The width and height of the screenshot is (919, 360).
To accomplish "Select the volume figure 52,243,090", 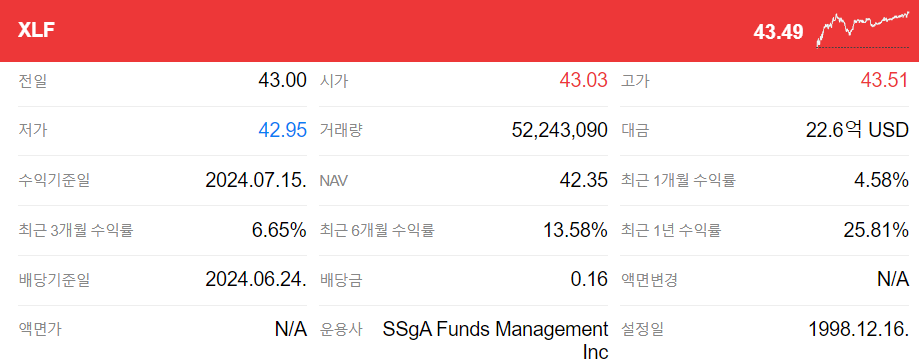I will pos(560,130).
